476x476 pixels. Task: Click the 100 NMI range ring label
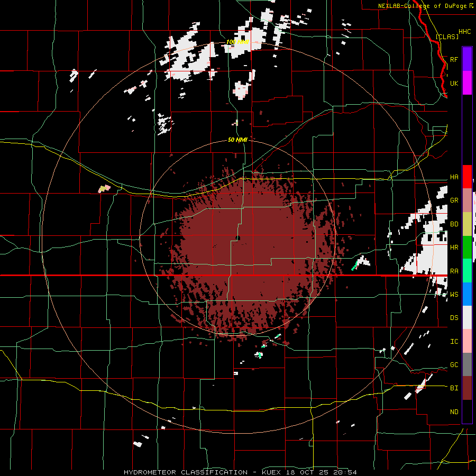click(x=237, y=42)
